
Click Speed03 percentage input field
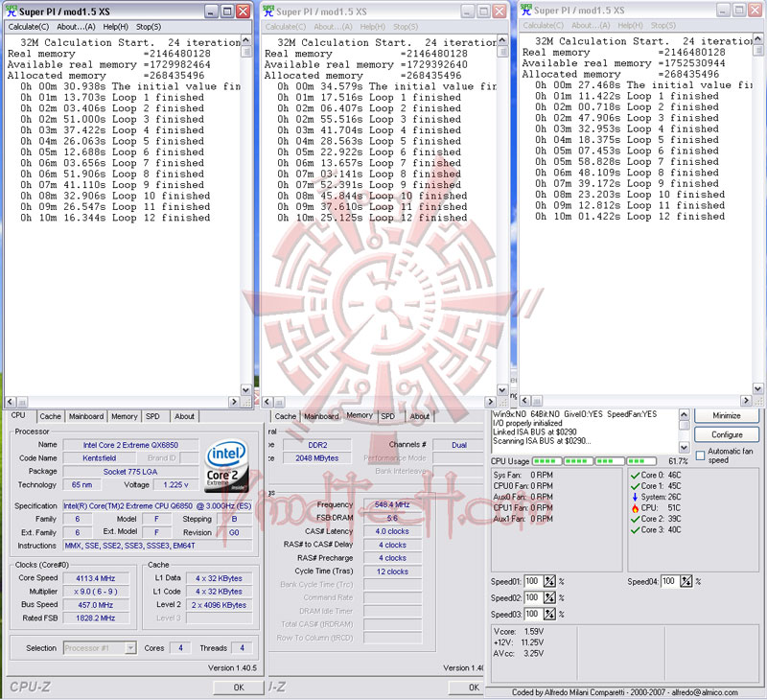click(532, 614)
